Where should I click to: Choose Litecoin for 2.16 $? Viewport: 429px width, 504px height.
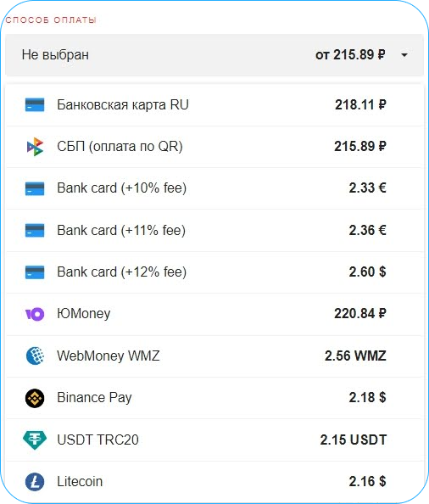[214, 481]
